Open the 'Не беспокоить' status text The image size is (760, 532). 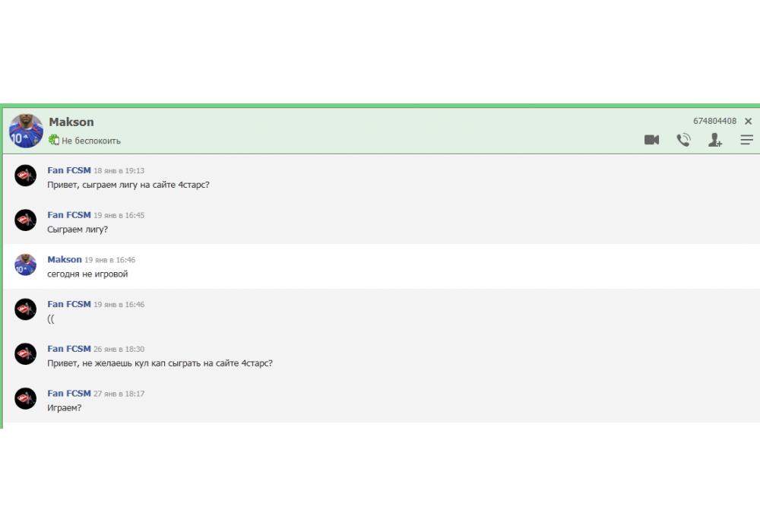coord(91,141)
